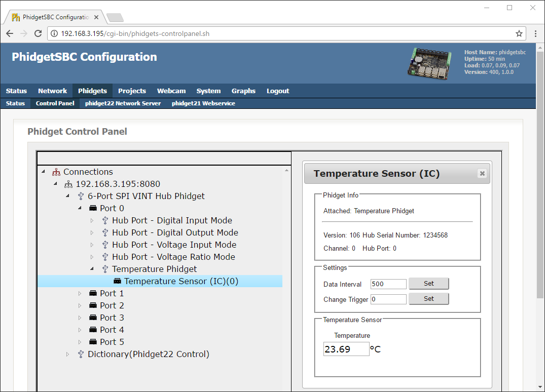Collapse the 192.168.3.195:8080 node
Screen dimensions: 545x392
tap(56, 184)
